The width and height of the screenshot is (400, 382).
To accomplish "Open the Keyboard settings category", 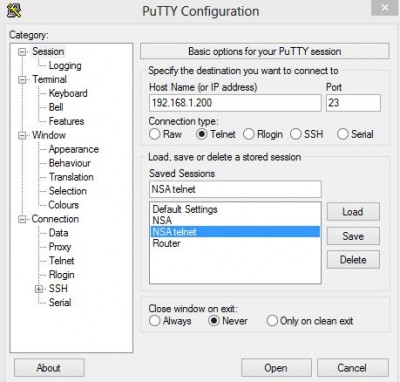I will click(x=68, y=93).
